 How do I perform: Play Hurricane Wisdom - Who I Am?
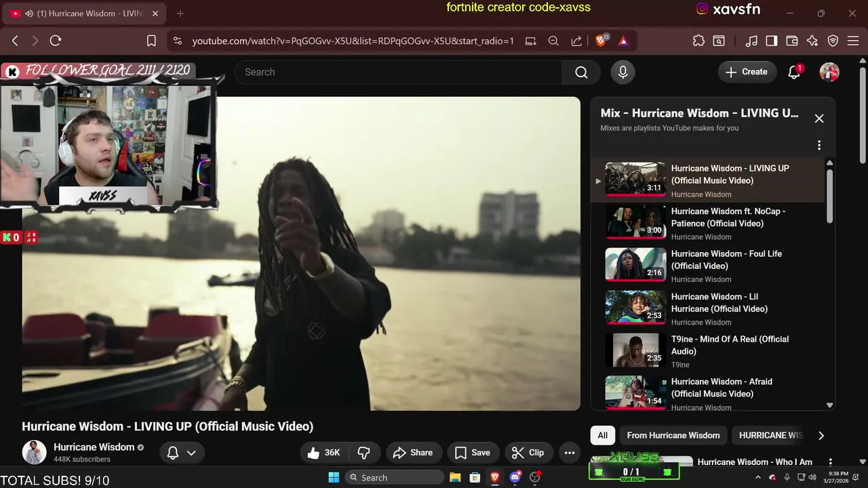coord(755,462)
